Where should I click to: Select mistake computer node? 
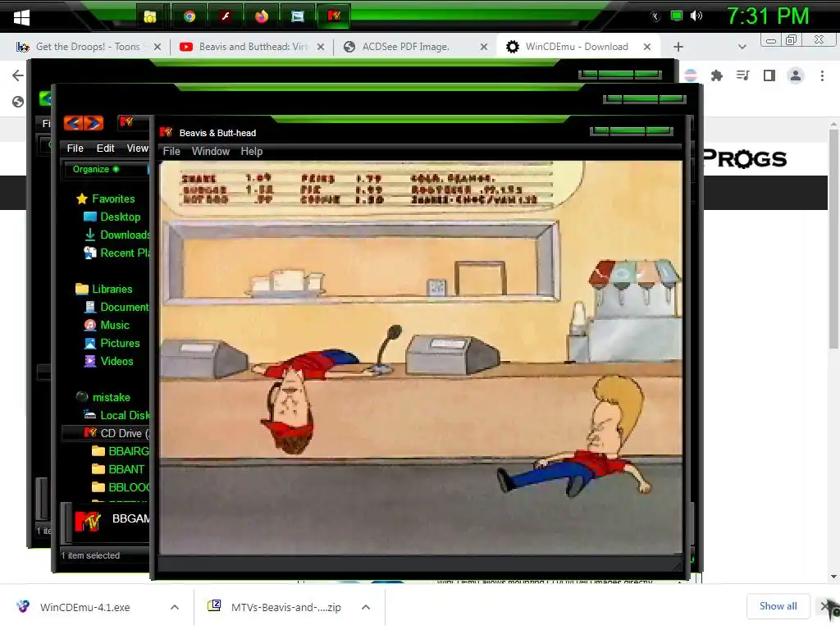pos(111,398)
